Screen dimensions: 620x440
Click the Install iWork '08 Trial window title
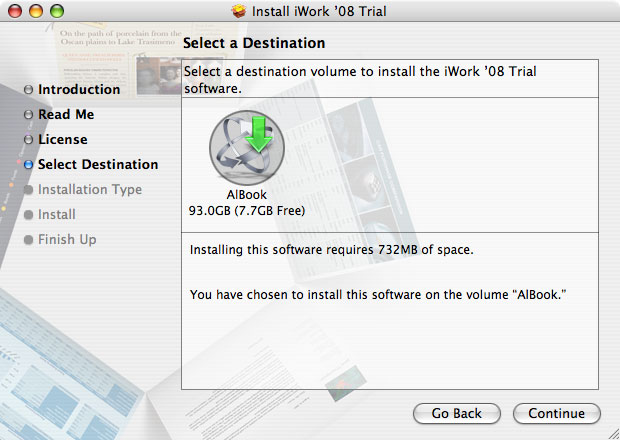point(319,11)
